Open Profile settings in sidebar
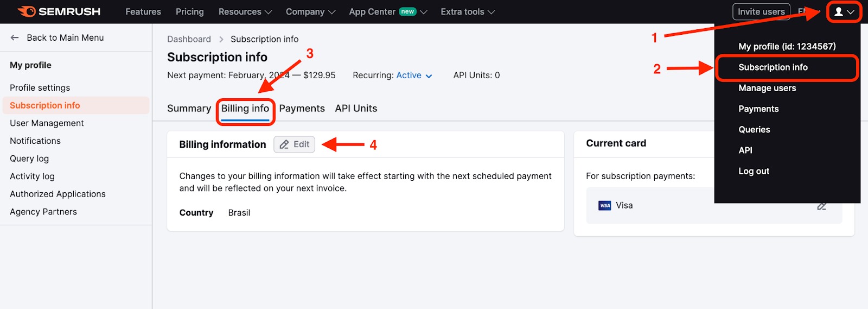Screen dimensions: 868x309 (40, 88)
